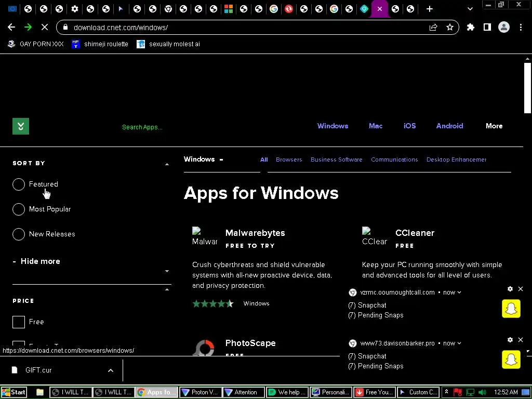
Task: Dismiss the davisonbarker.pro Snapchat notification
Action: point(521,340)
